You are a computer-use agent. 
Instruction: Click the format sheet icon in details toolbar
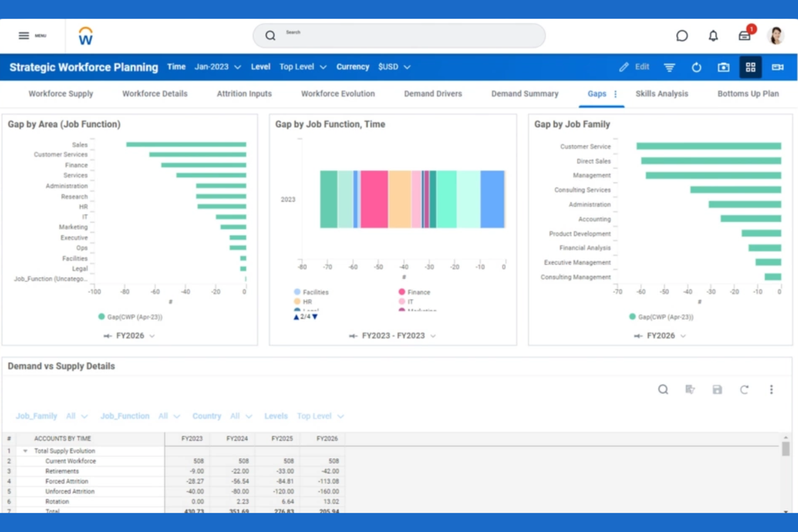click(690, 389)
